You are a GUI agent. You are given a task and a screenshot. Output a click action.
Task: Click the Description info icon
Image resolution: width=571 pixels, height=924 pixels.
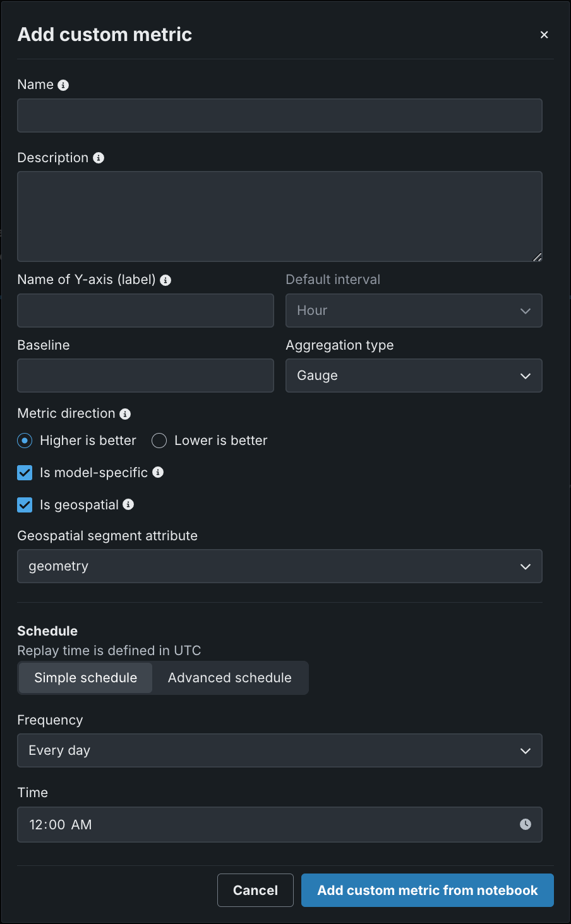(99, 158)
